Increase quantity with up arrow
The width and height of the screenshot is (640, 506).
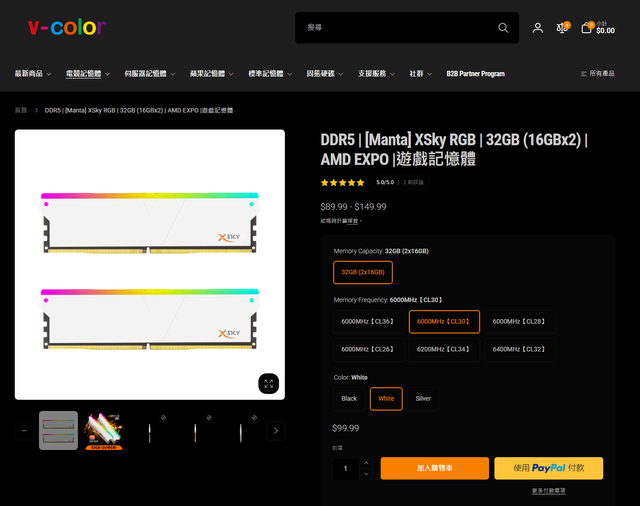[x=366, y=463]
